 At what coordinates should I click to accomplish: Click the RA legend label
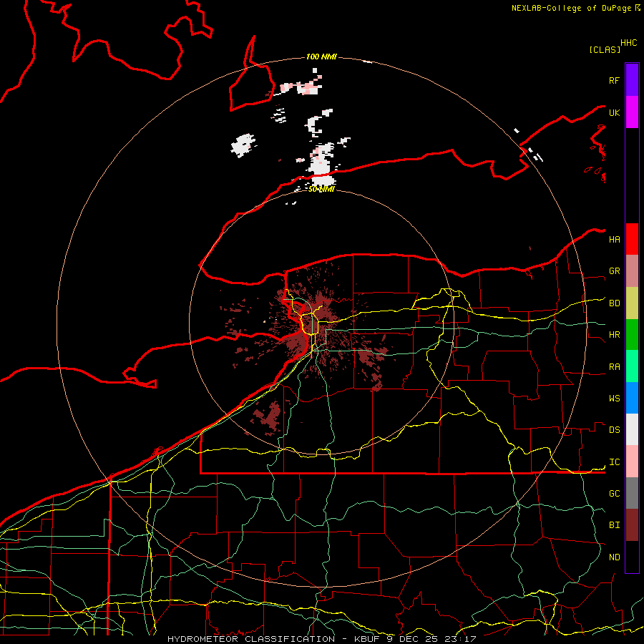tap(614, 367)
